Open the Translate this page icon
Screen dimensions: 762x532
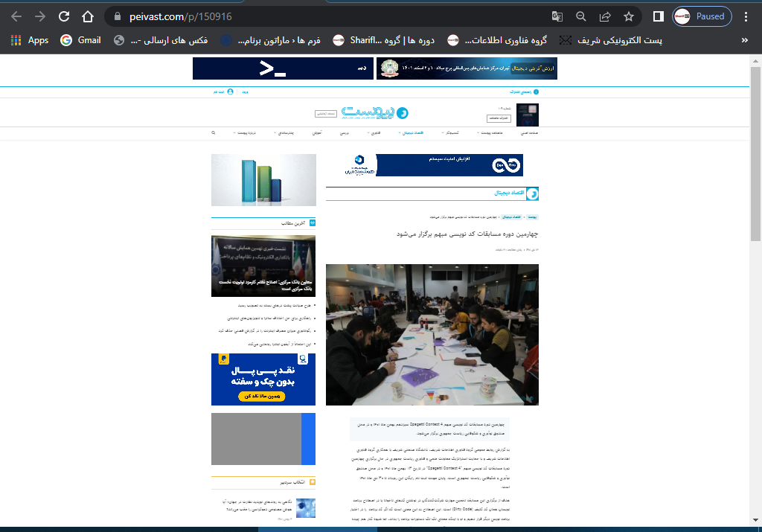[557, 16]
